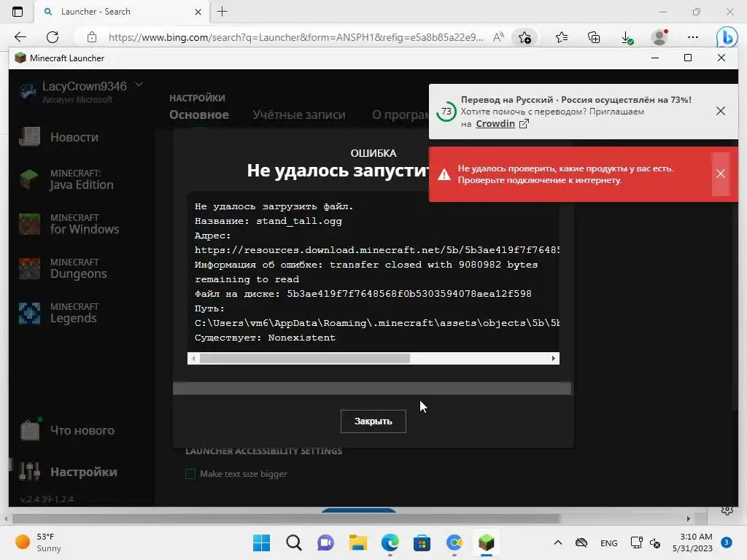Select Minecraft Java Edition in sidebar
This screenshot has width=747, height=560.
pyautogui.click(x=66, y=179)
